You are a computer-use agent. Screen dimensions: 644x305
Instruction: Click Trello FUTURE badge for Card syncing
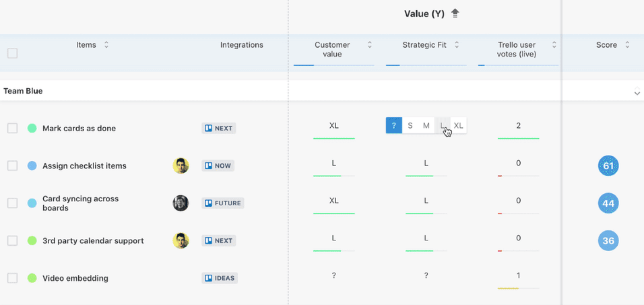[x=223, y=203]
